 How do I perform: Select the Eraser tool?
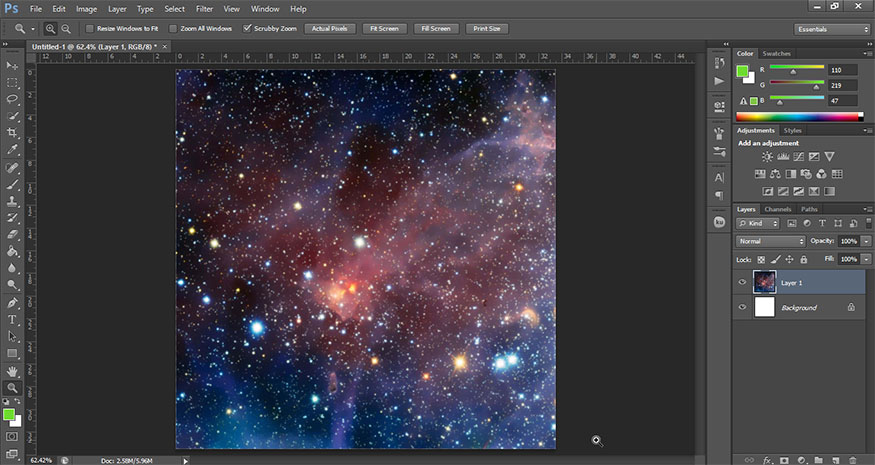[12, 234]
